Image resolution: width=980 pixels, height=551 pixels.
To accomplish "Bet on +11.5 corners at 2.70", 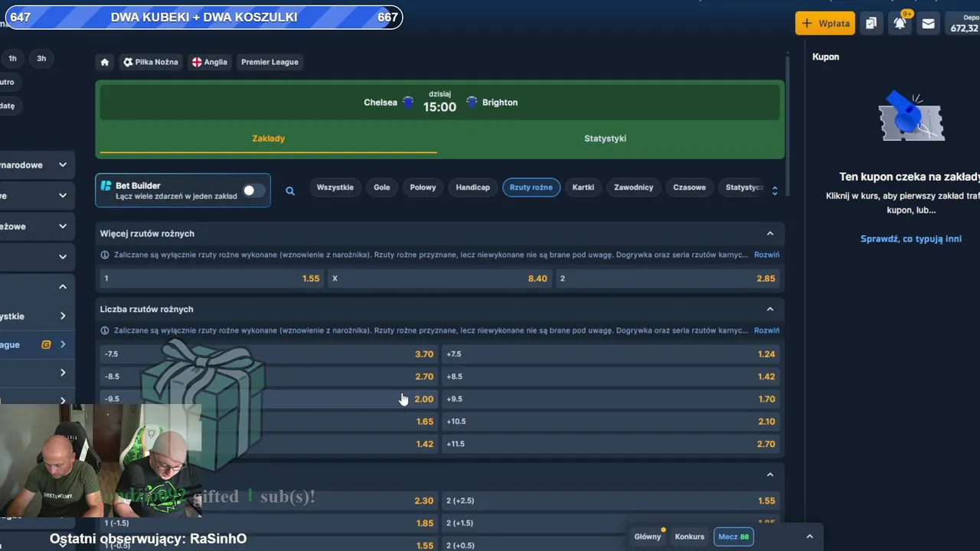I will (612, 444).
